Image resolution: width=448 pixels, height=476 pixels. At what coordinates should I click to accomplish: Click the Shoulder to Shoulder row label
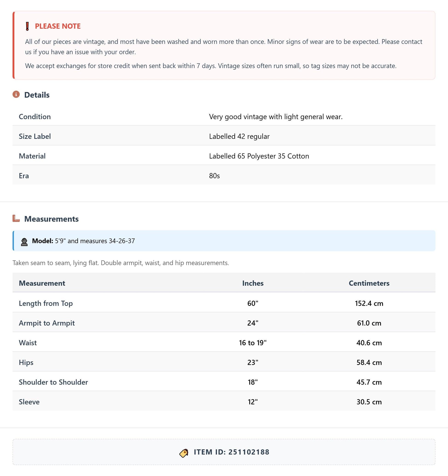click(53, 382)
